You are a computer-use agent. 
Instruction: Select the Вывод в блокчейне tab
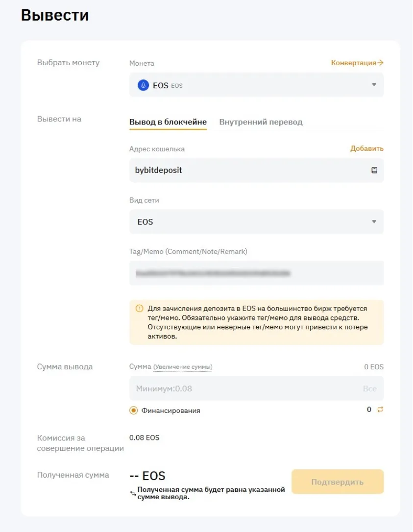pos(168,122)
